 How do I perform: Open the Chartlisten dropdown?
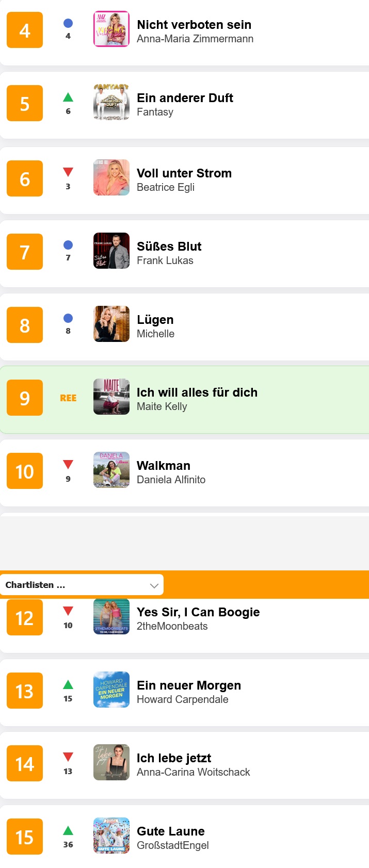click(82, 585)
